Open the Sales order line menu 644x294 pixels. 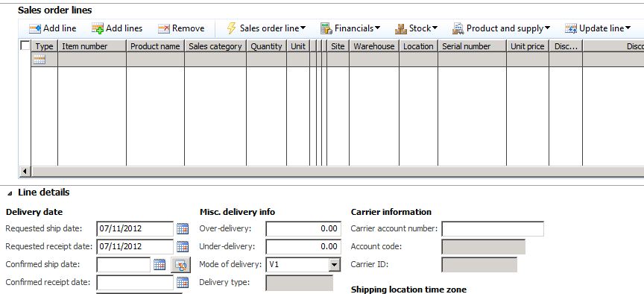point(266,28)
